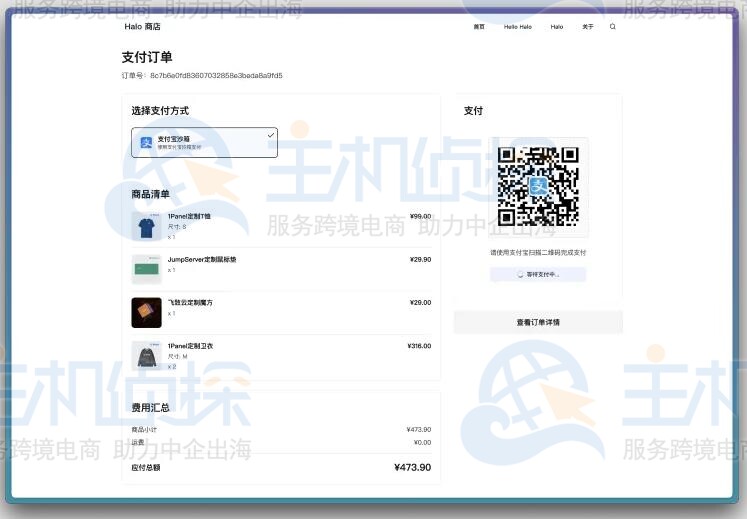Click the Alipay logo in the payment option
Image resolution: width=747 pixels, height=519 pixels.
(146, 142)
